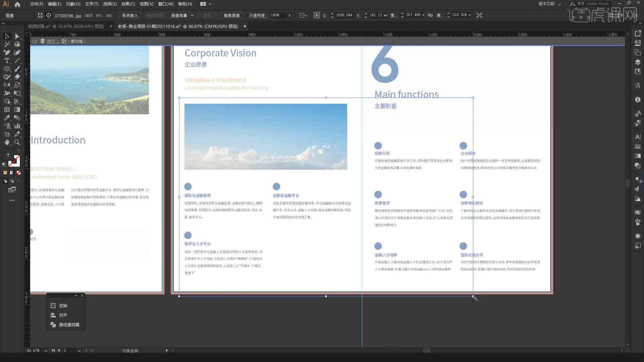This screenshot has height=362, width=644.
Task: Click the X coordinate value field
Action: click(344, 15)
